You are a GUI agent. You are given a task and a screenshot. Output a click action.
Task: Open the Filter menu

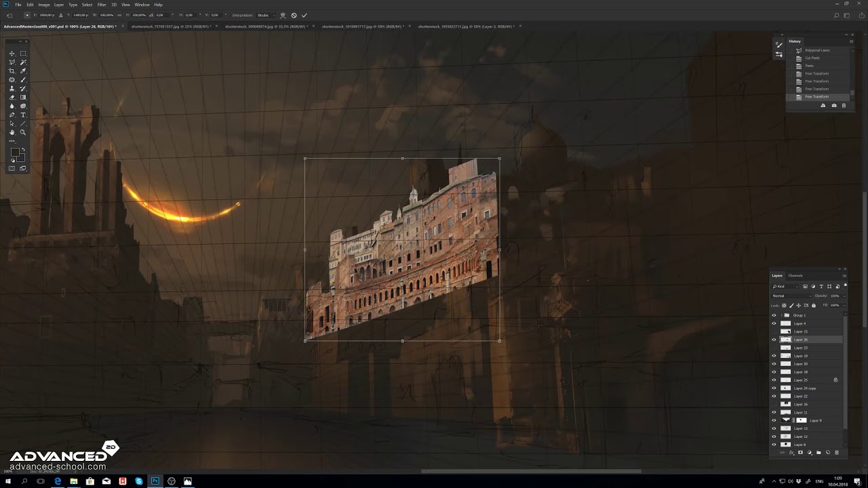pos(102,5)
